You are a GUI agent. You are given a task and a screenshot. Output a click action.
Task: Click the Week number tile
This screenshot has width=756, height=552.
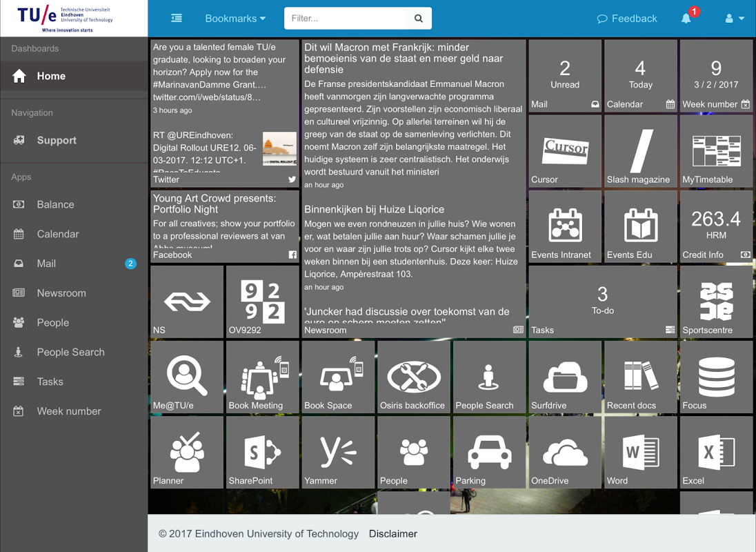click(x=716, y=76)
